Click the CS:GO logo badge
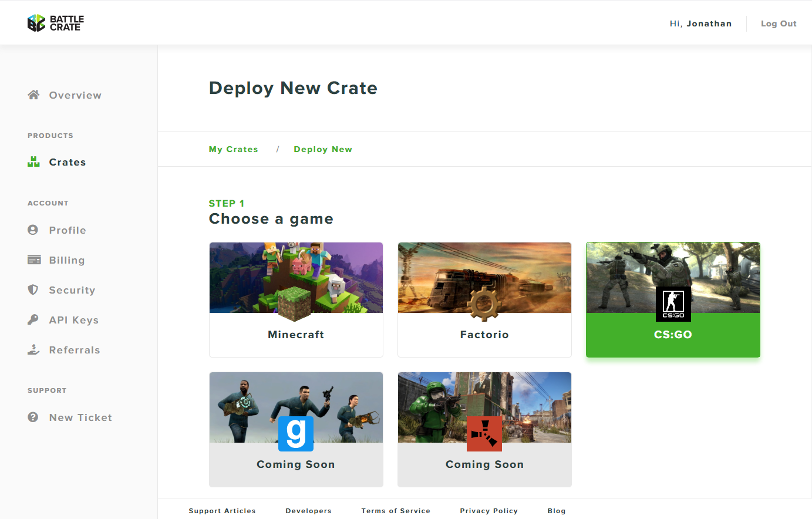The height and width of the screenshot is (519, 812). tap(673, 304)
